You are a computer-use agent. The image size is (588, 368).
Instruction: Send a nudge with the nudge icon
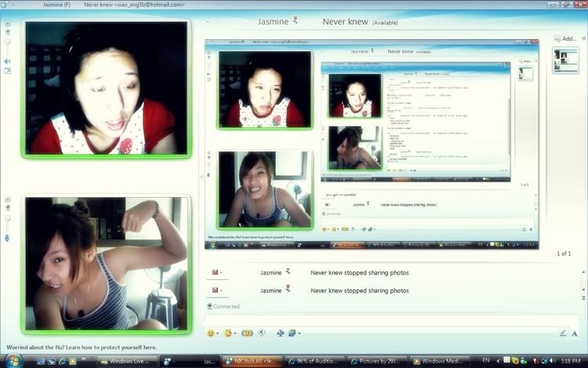[x=247, y=333]
